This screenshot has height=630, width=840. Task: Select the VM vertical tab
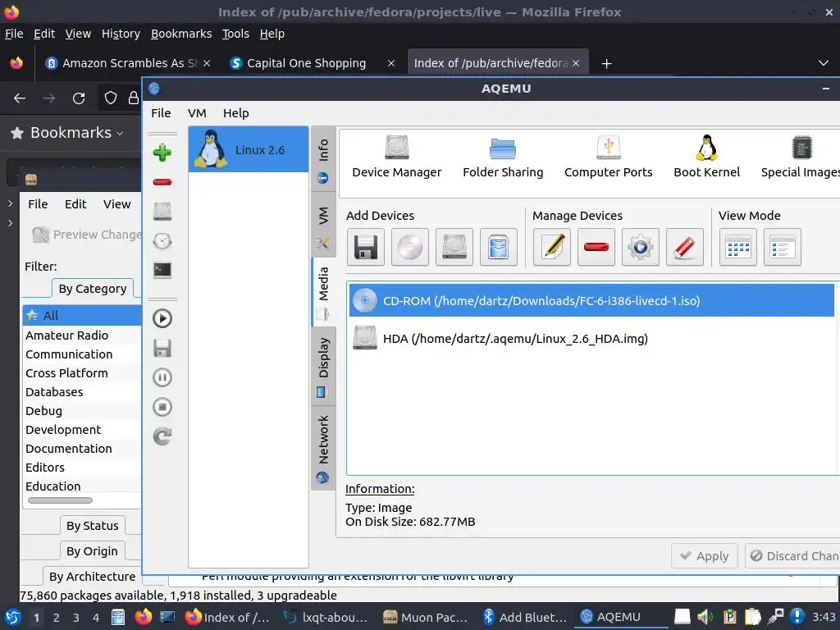click(323, 225)
